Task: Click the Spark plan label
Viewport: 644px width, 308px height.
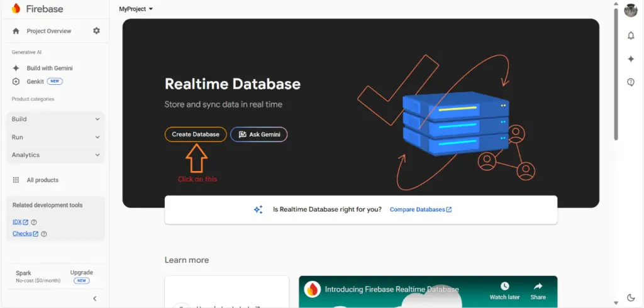Action: click(x=23, y=273)
